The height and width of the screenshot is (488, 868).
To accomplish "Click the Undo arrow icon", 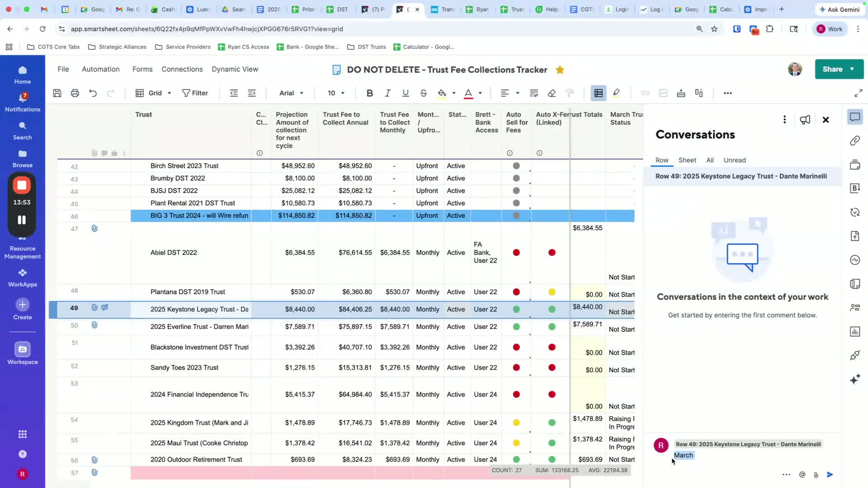I will (x=93, y=93).
